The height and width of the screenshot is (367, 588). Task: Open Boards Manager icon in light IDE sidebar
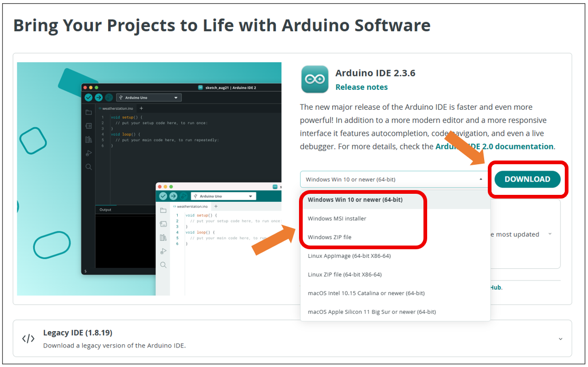[163, 224]
